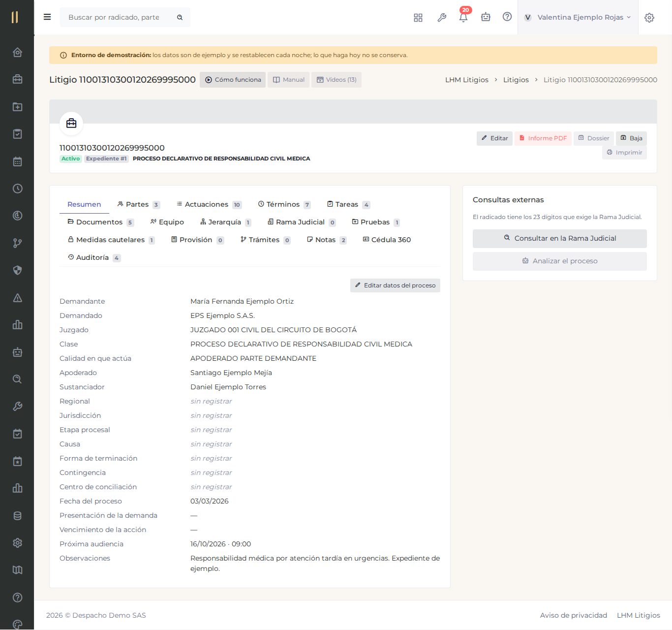Open the Equipo tab
This screenshot has width=672, height=630.
click(167, 222)
